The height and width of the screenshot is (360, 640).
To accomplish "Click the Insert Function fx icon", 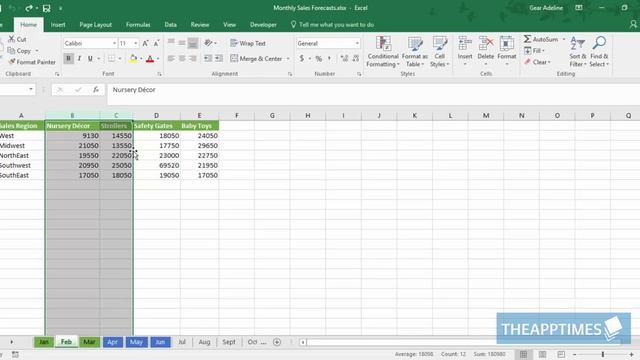I will (x=96, y=89).
